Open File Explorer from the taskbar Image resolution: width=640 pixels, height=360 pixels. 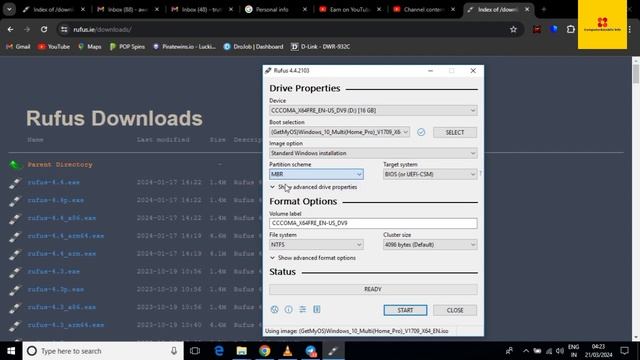click(x=242, y=351)
